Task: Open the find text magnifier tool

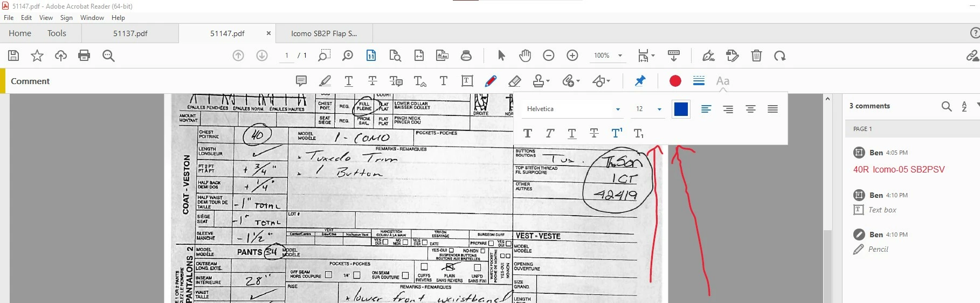Action: (x=108, y=56)
